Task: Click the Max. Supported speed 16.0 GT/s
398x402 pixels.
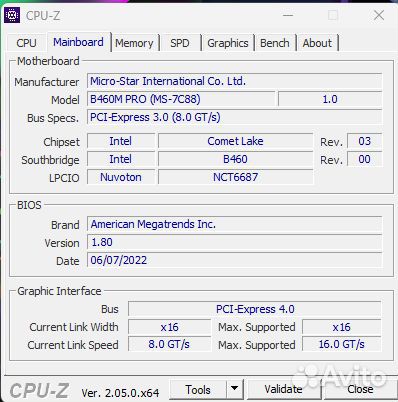Action: tap(342, 344)
